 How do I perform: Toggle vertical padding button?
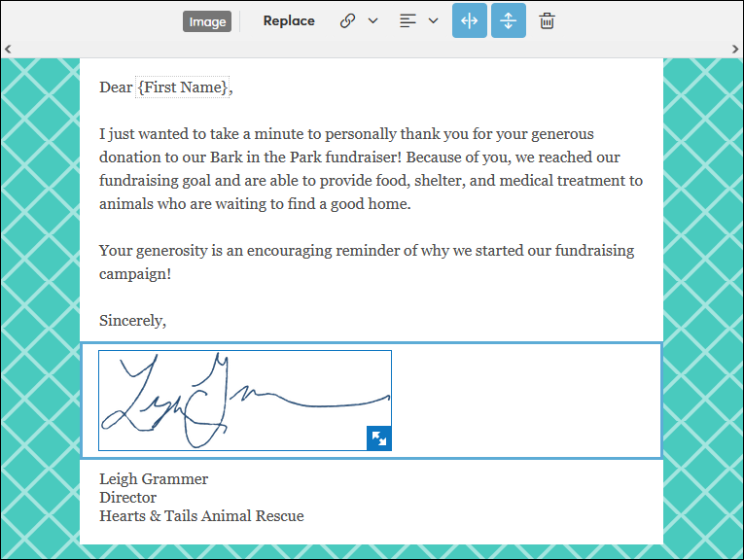click(508, 20)
